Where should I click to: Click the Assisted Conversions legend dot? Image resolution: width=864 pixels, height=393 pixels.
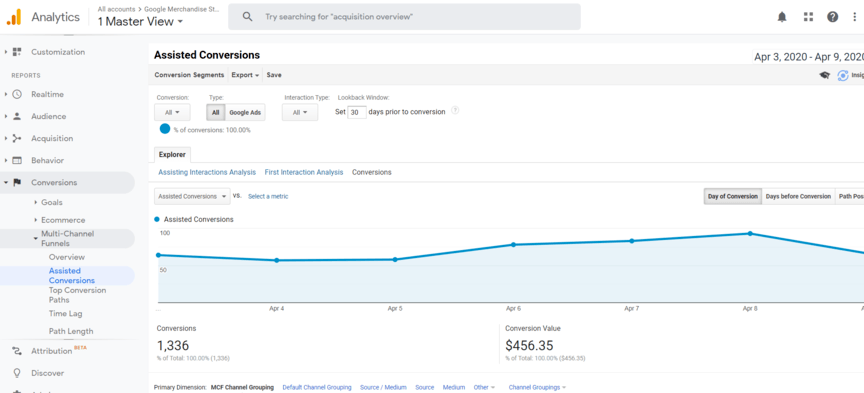coord(157,219)
